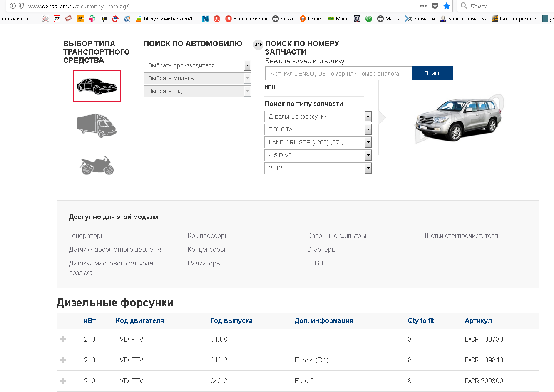Open the 'Выбрать год' dropdown
The width and height of the screenshot is (554, 392).
coord(197,91)
